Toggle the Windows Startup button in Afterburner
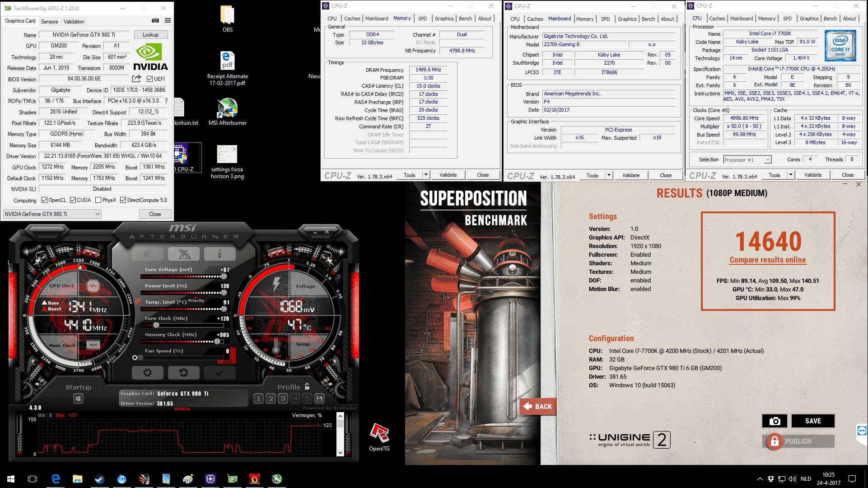 78,399
